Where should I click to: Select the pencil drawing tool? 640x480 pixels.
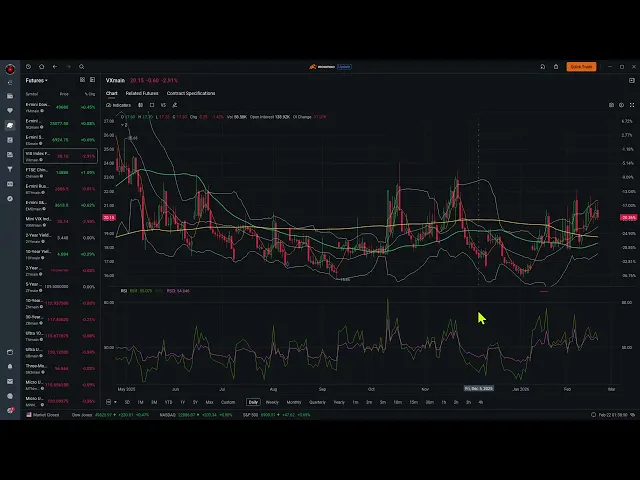coord(175,105)
